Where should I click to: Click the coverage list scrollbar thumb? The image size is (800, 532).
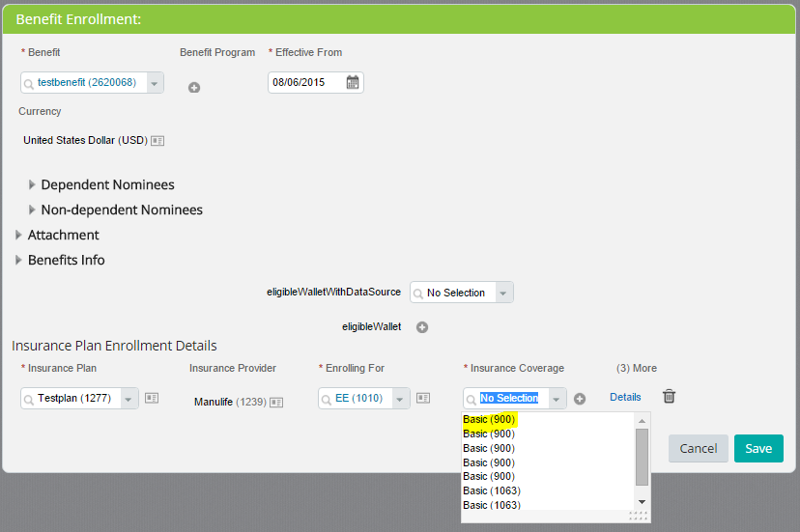coord(642,457)
